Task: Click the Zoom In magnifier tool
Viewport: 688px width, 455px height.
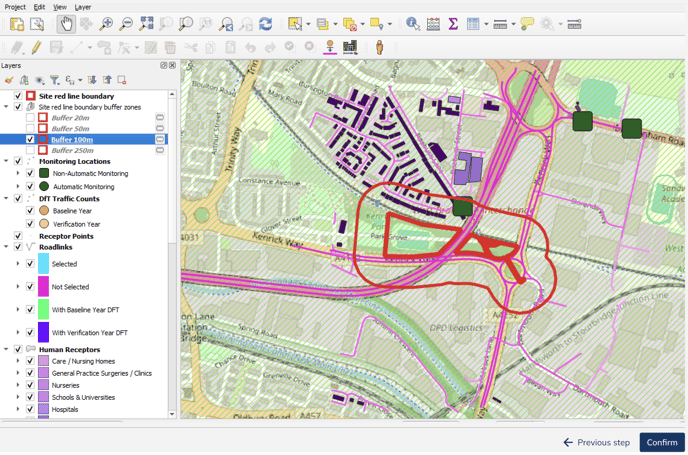Action: [106, 24]
